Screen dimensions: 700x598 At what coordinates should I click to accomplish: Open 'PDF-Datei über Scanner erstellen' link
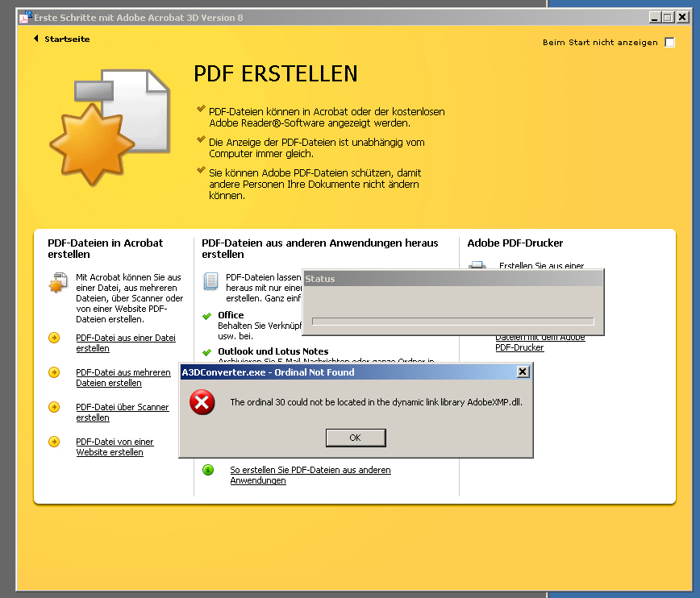[x=123, y=413]
